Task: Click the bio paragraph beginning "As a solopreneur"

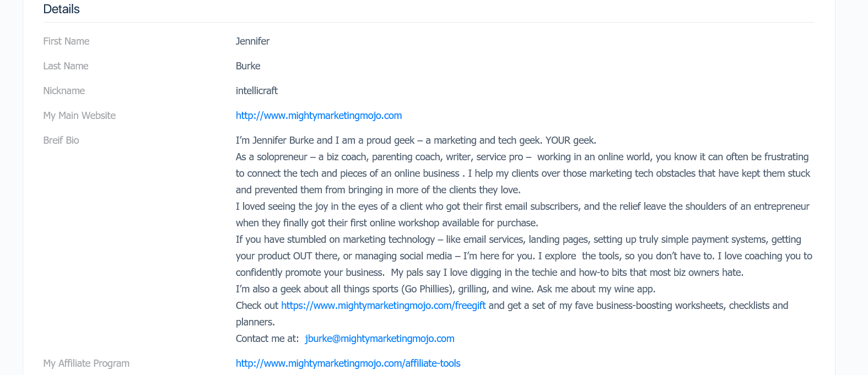Action: point(523,173)
